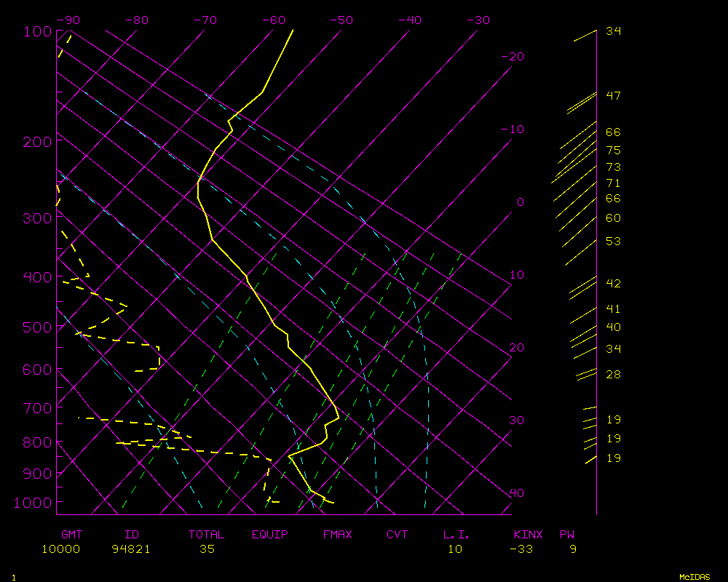Select the GMT time value 10000
The image size is (728, 582).
tap(61, 549)
